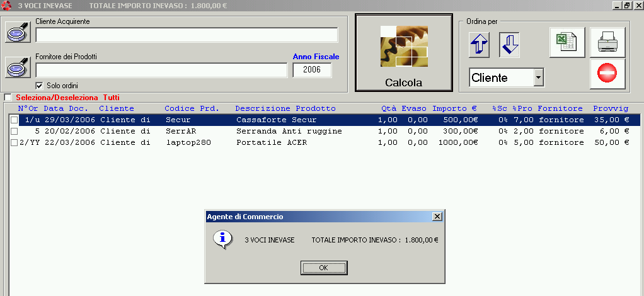This screenshot has height=296, width=644.
Task: Click the date 22/03/2006
Action: pos(70,143)
